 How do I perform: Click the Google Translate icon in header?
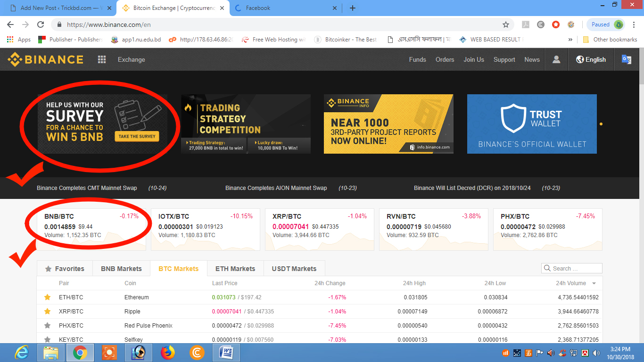click(x=627, y=59)
